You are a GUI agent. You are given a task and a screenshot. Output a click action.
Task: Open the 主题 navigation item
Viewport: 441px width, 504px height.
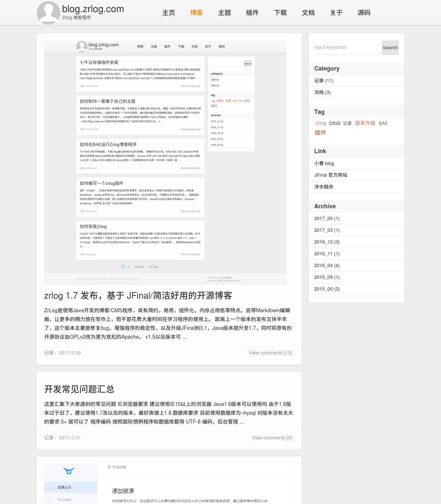point(225,13)
